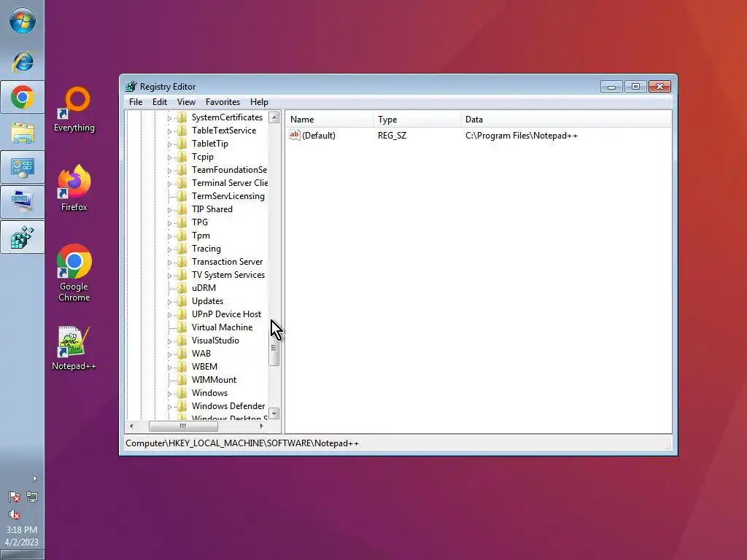
Task: Click the Tracing folder icon
Action: tap(182, 249)
